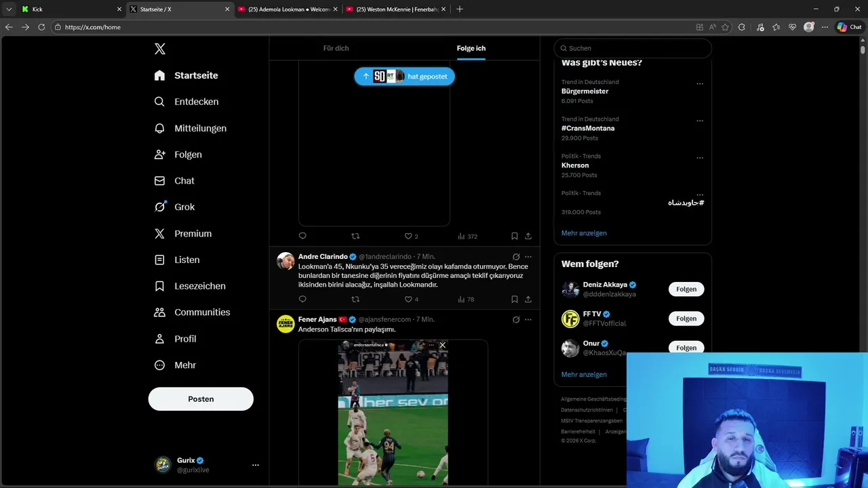Open Mitteilungen notifications
Screen dimensions: 868x488
click(191, 128)
